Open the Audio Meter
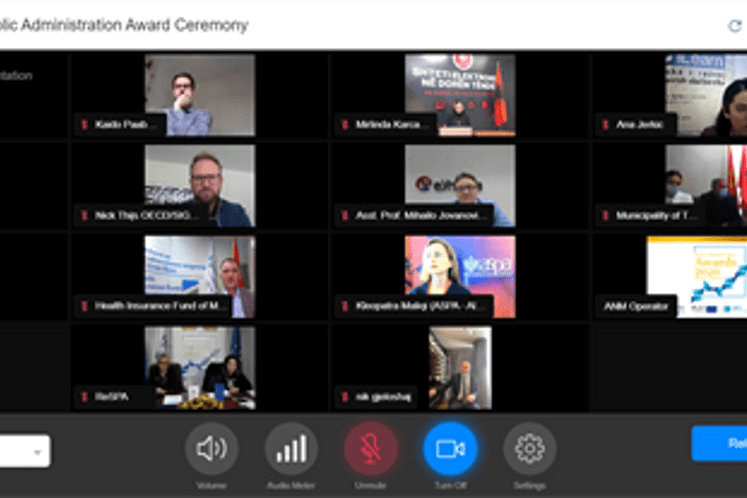Viewport: 747px width, 498px height. pos(291,449)
